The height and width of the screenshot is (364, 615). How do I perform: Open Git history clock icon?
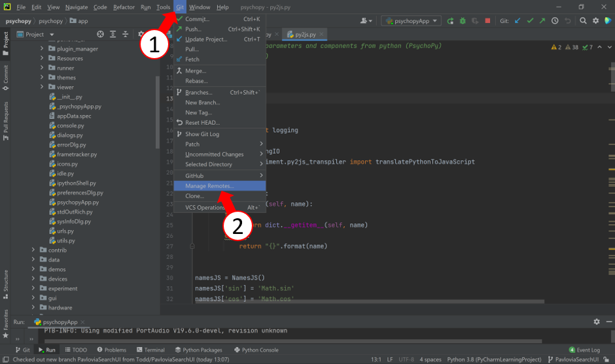pos(555,21)
